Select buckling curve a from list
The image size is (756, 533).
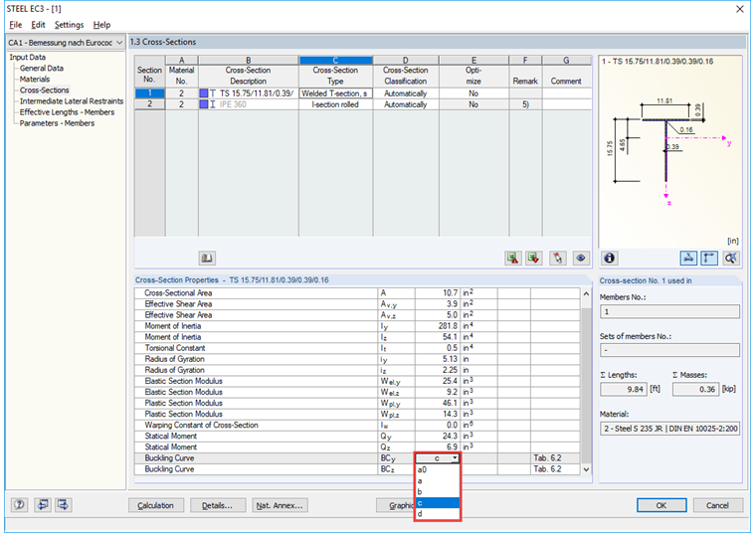[x=438, y=481]
